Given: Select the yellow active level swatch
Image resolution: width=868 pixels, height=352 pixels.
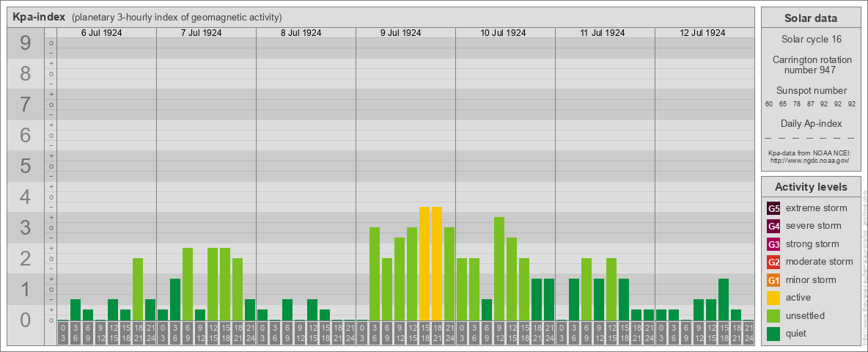Looking at the screenshot, I should tap(773, 298).
